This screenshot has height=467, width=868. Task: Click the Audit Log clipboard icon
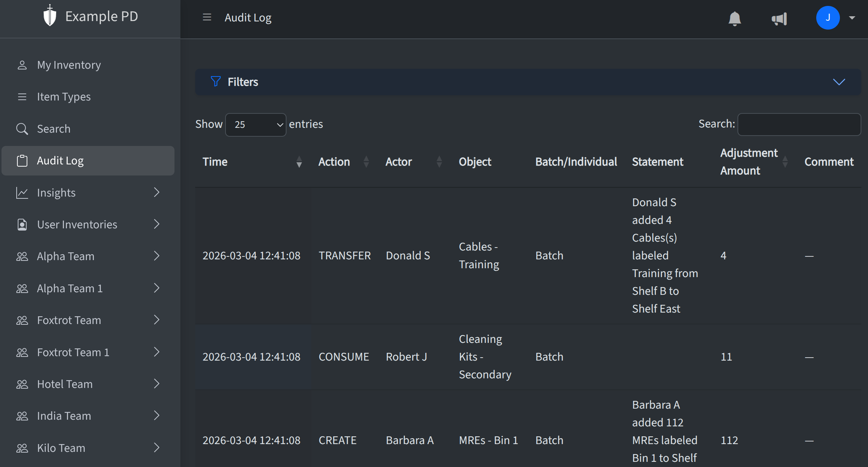[22, 160]
